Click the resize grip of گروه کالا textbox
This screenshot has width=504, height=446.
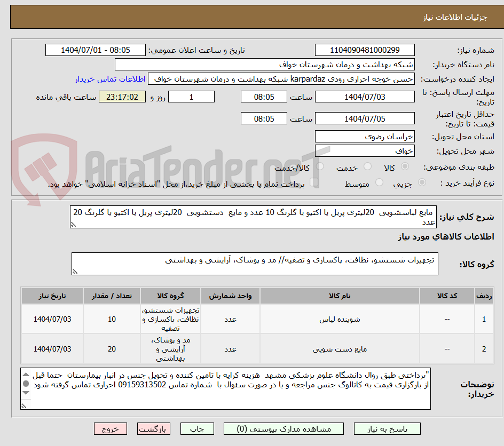click(x=75, y=271)
